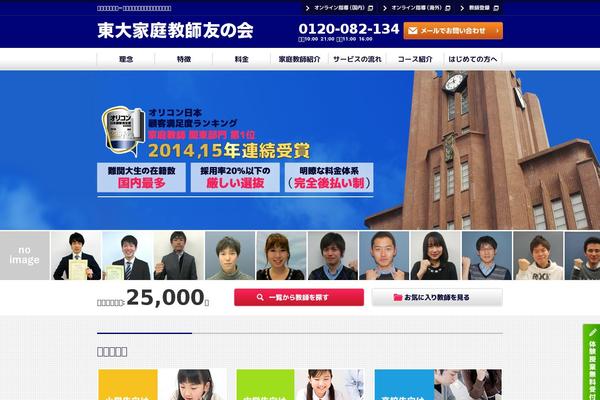The height and width of the screenshot is (400, 600).
Task: Open サービスの流れ in the navigation bar
Action: click(x=357, y=59)
